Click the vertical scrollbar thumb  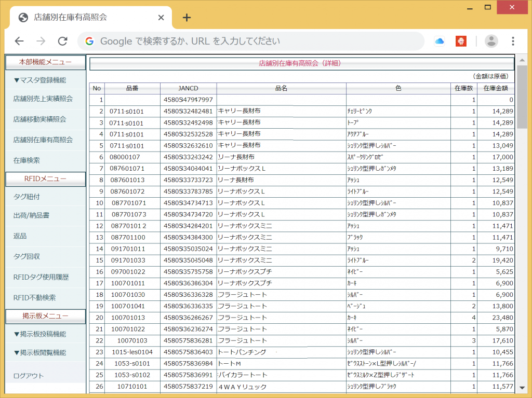click(522, 97)
